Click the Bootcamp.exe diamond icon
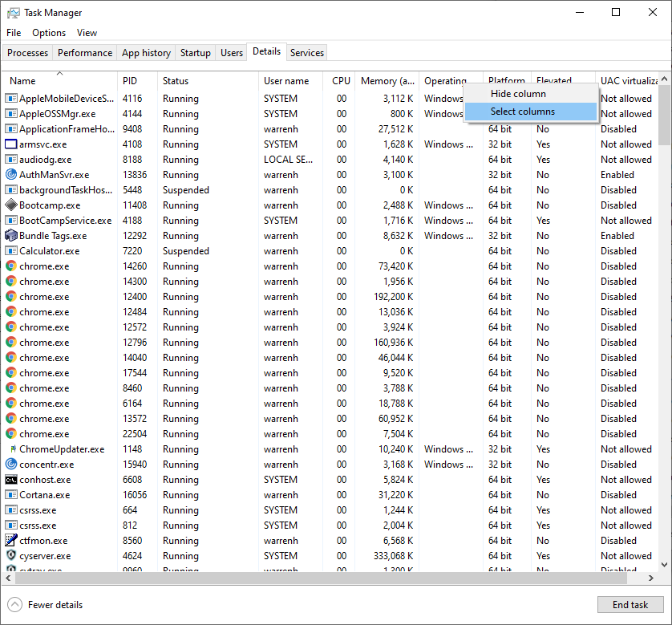The width and height of the screenshot is (672, 625). tap(11, 205)
